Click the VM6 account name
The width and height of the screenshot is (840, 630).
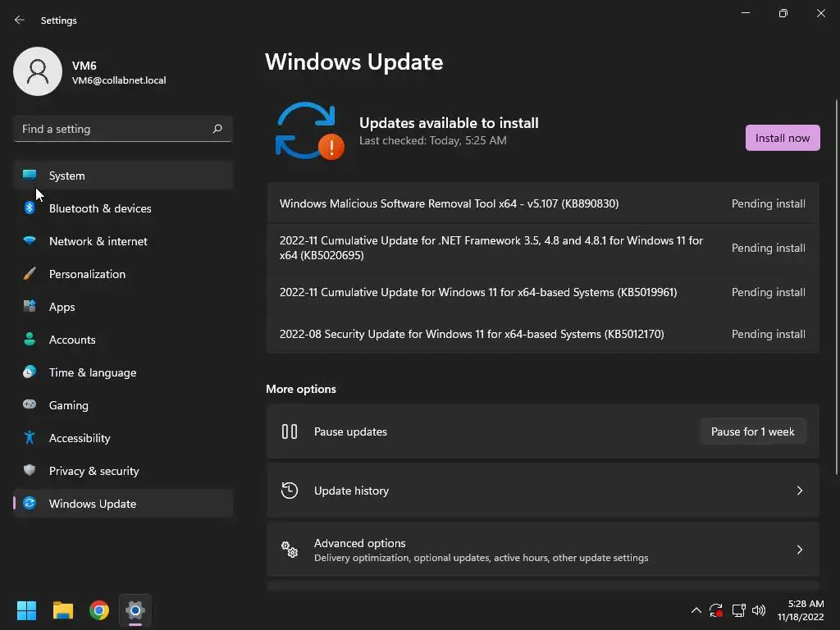84,66
